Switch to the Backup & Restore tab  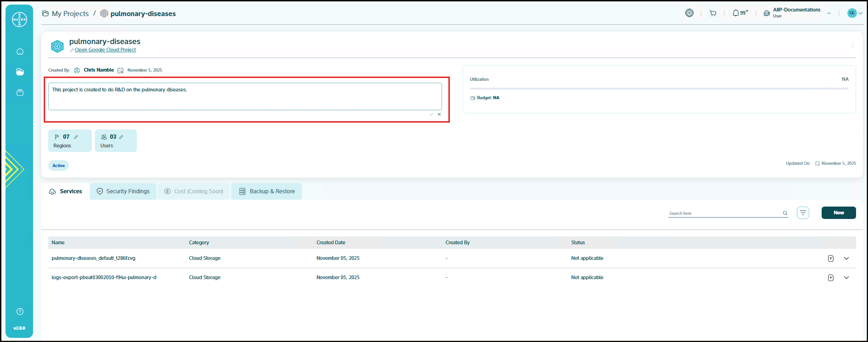coord(267,191)
